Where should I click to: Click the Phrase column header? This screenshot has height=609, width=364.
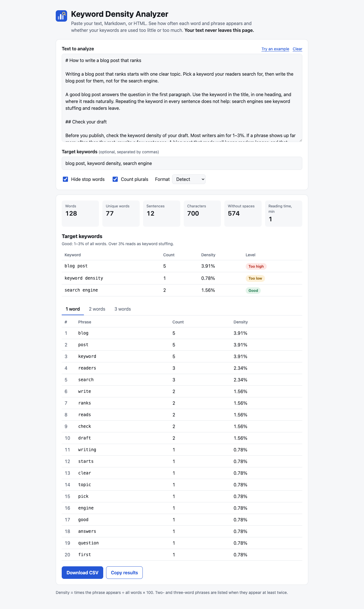(85, 322)
